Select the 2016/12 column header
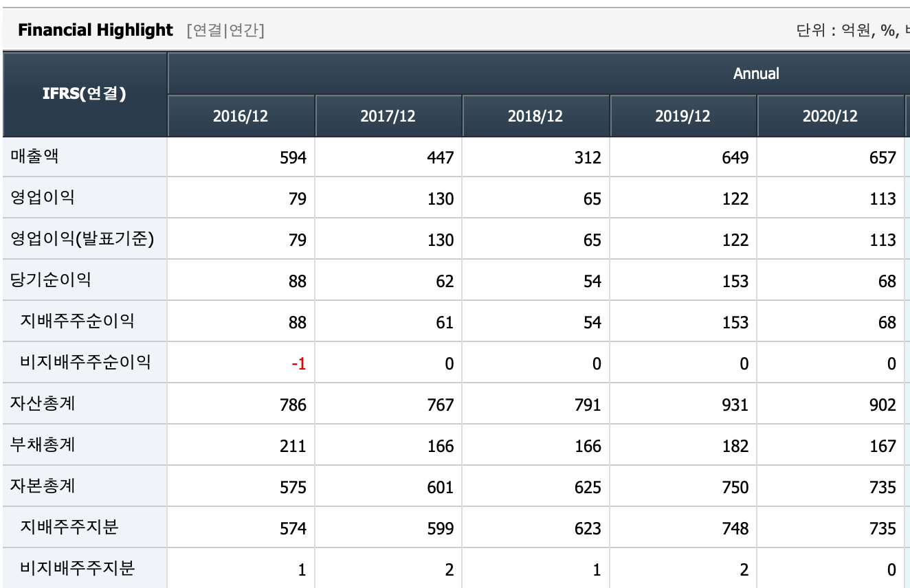Image resolution: width=910 pixels, height=588 pixels. tap(241, 115)
